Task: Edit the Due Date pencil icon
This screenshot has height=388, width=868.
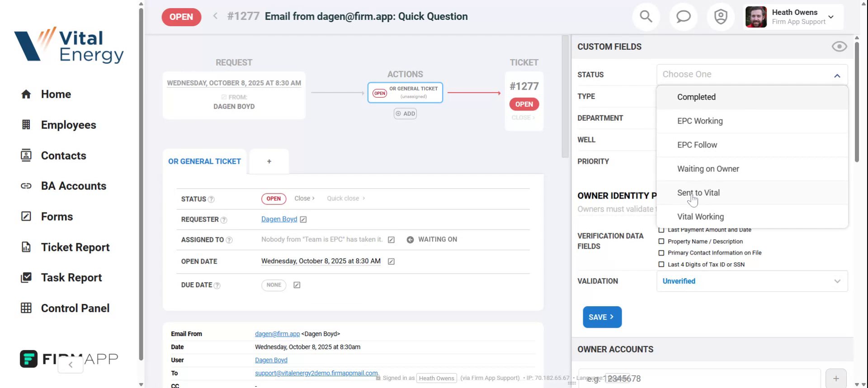Action: tap(297, 285)
